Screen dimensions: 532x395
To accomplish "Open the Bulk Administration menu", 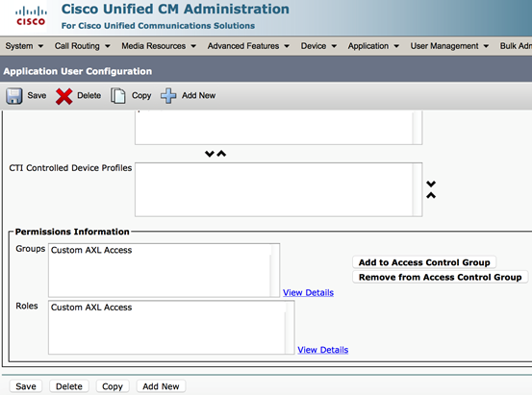I will (516, 46).
